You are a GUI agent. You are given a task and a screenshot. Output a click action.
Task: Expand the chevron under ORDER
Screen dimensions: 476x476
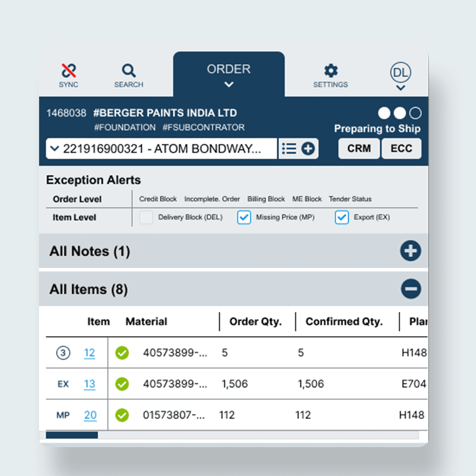pos(229,85)
